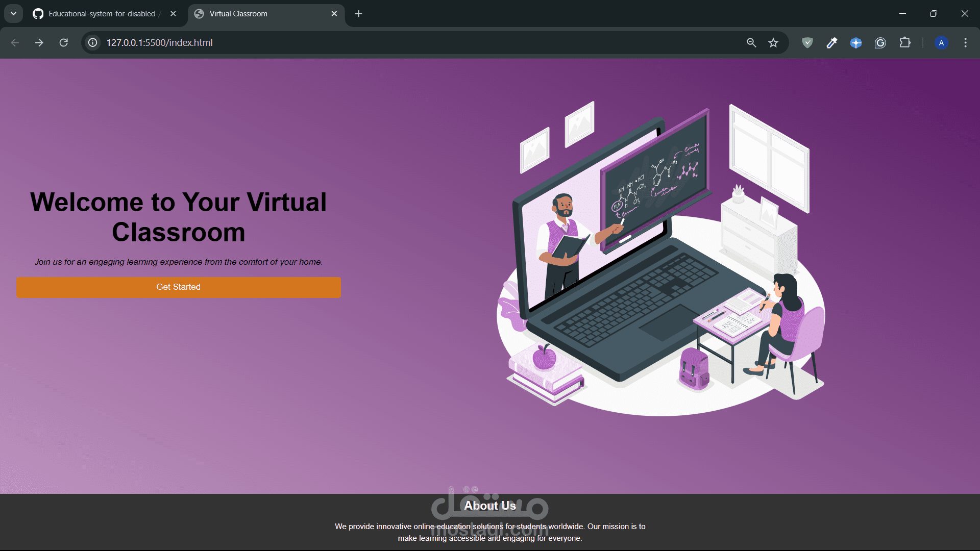Click the back navigation arrow
980x551 pixels.
pyautogui.click(x=15, y=43)
